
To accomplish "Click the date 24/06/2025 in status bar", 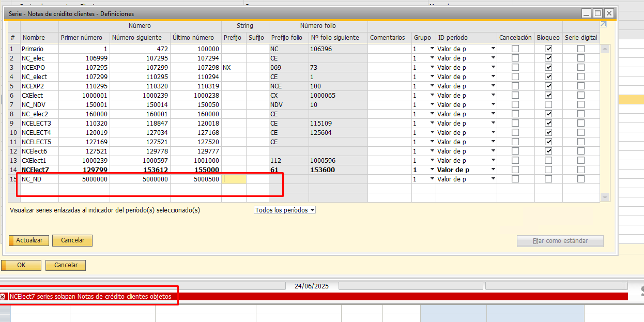I will [x=311, y=286].
